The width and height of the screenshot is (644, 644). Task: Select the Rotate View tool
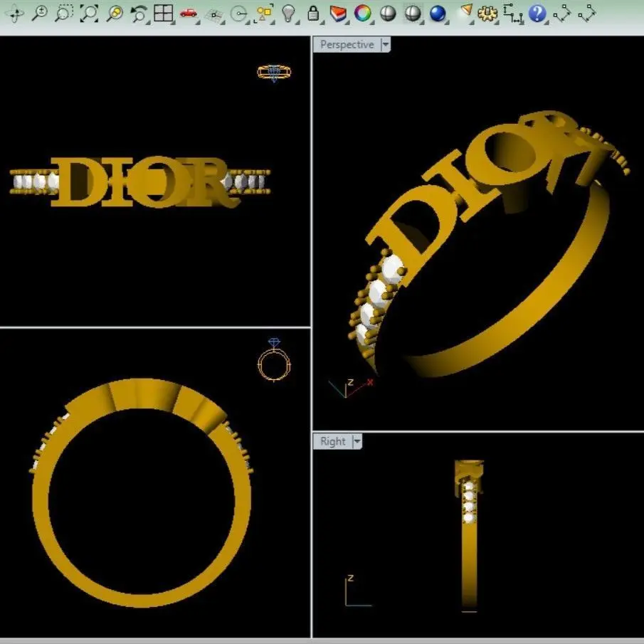coord(15,14)
